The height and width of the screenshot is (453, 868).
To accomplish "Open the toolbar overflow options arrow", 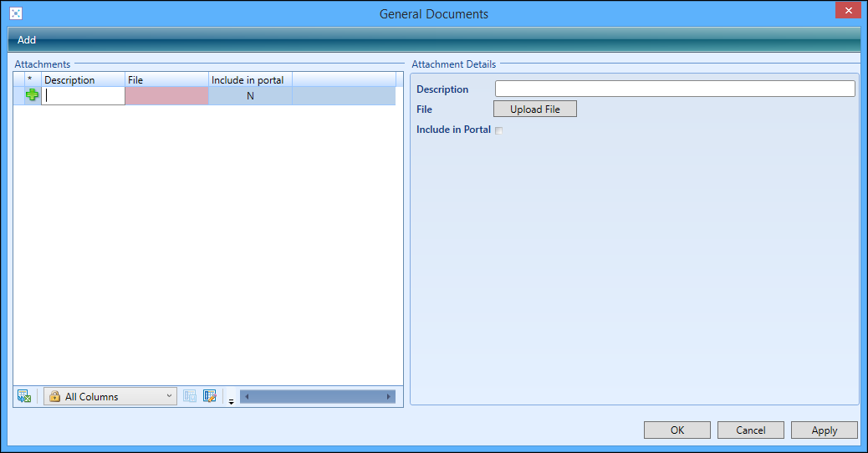I will [232, 401].
